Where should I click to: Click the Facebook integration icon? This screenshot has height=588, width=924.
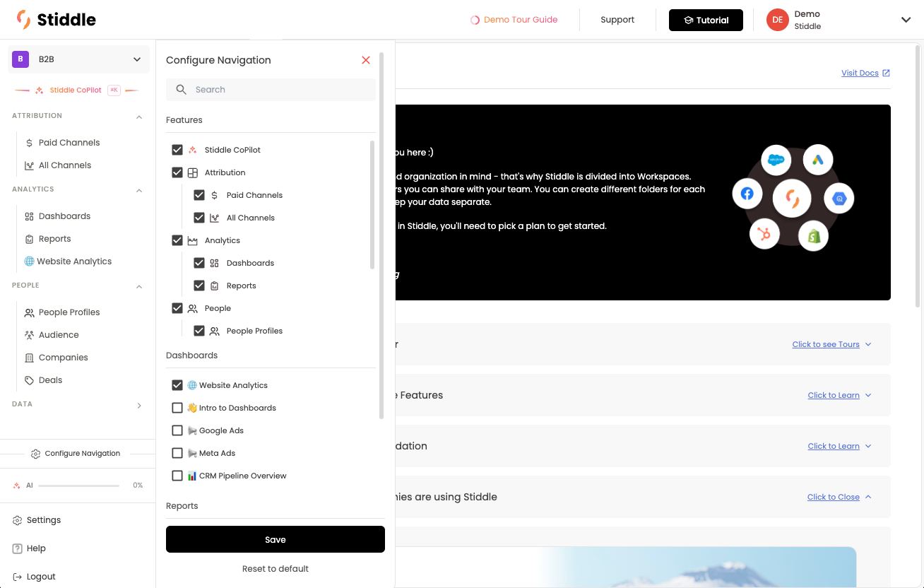(747, 194)
